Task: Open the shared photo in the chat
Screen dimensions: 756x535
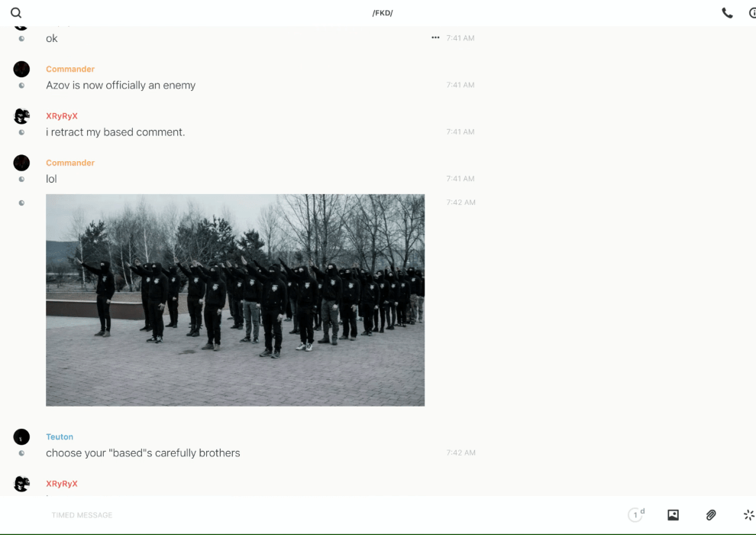Action: [x=235, y=300]
